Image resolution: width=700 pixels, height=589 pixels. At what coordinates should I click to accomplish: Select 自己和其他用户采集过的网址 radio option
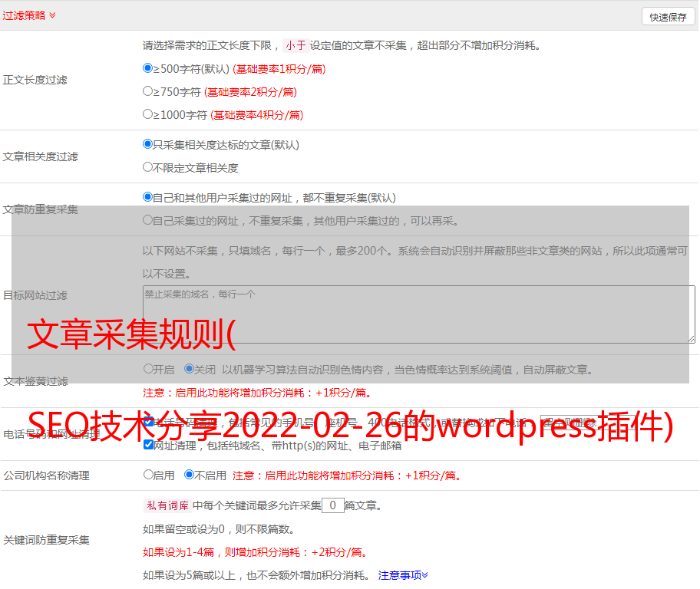coord(147,197)
